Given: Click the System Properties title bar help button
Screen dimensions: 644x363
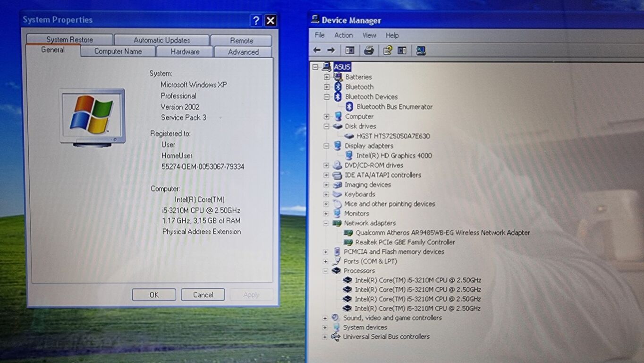Looking at the screenshot, I should pos(256,20).
